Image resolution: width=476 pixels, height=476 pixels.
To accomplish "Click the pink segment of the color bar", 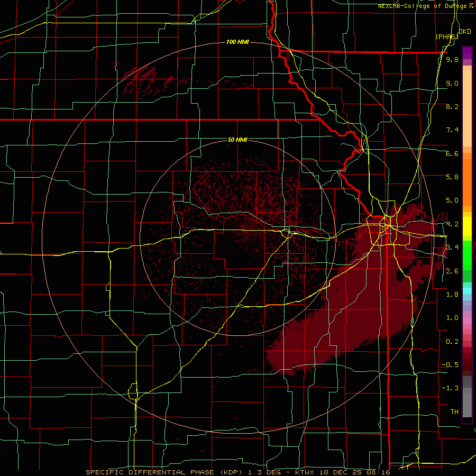I will pos(467,321).
